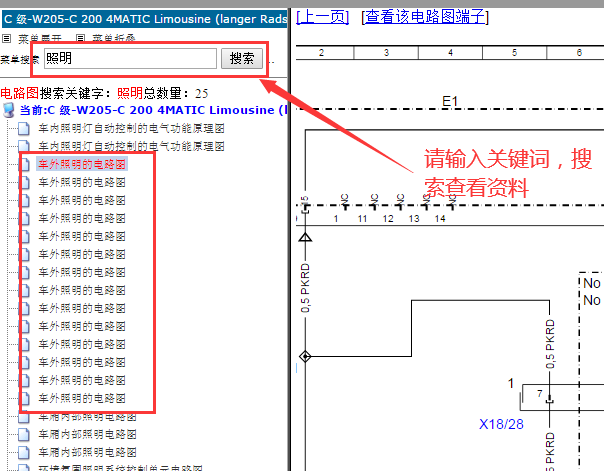604x471 pixels.
Task: Click the 菜单折叠 collapse-menu icon
Action: click(81, 39)
